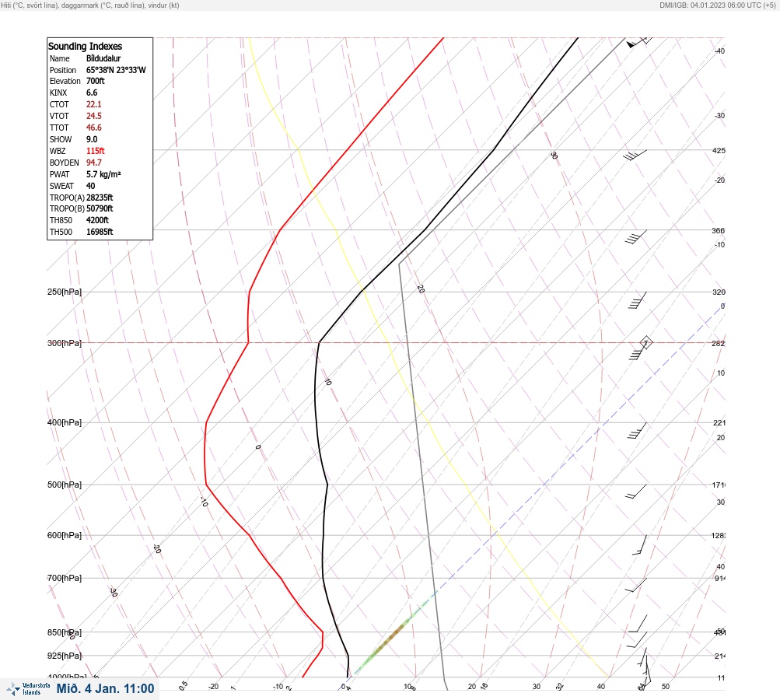Click the KINX value '6.6'

[x=92, y=93]
